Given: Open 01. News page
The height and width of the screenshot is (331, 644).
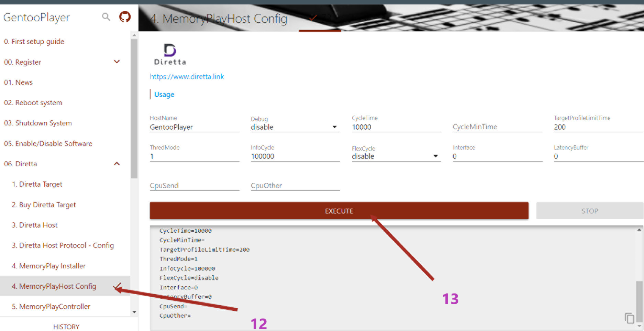Looking at the screenshot, I should click(x=19, y=82).
